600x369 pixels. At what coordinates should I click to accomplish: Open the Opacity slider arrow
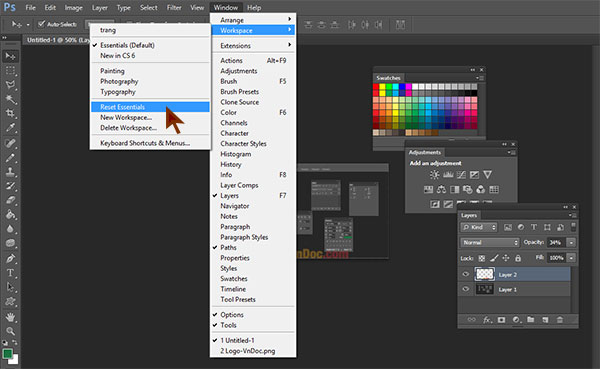571,242
